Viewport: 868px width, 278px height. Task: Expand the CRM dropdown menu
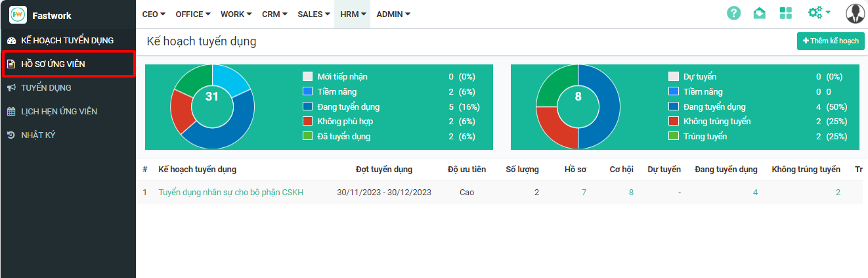click(274, 14)
